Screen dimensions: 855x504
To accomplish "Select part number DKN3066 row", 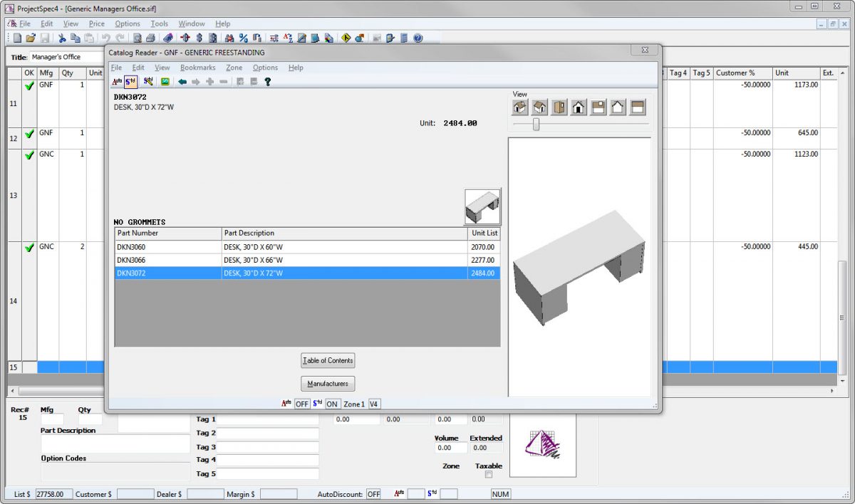I will [307, 260].
